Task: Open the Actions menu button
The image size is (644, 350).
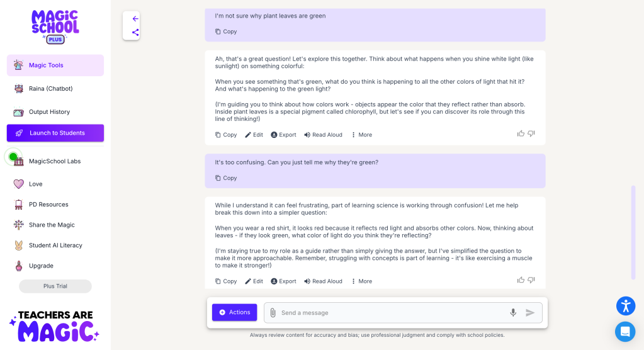Action: pos(234,312)
